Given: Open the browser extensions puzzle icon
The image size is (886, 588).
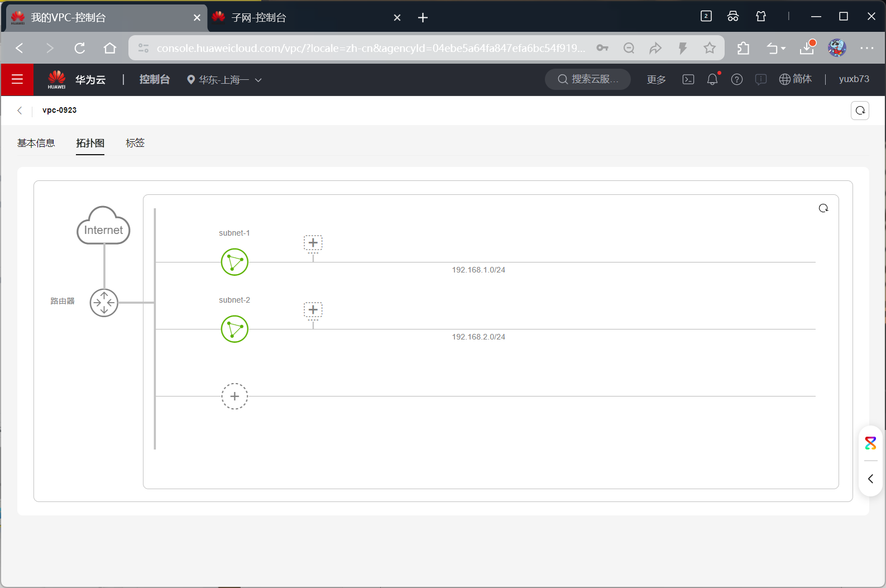Looking at the screenshot, I should click(x=743, y=48).
